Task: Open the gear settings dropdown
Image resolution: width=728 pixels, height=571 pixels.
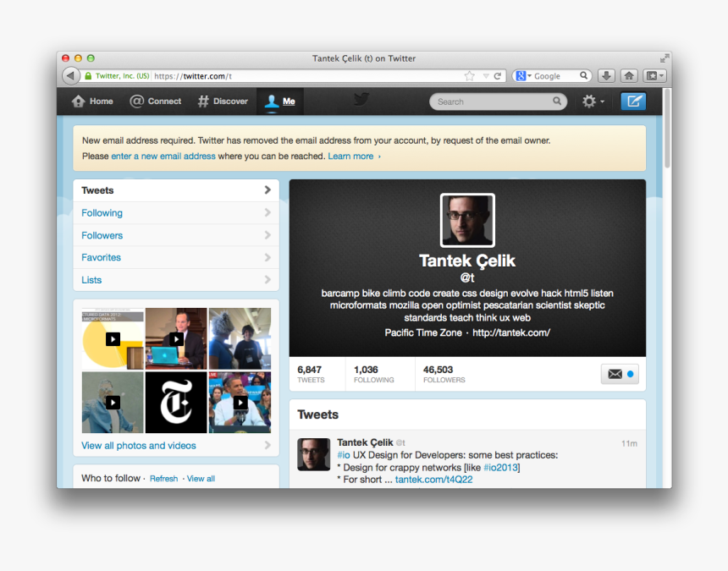Action: [x=593, y=102]
